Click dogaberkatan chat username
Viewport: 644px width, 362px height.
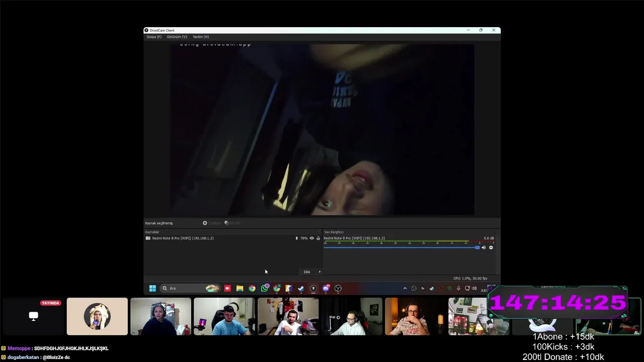click(23, 357)
